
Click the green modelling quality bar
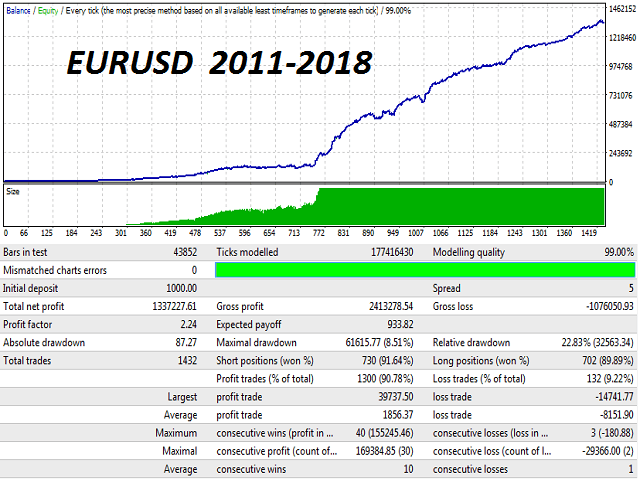[x=425, y=270]
